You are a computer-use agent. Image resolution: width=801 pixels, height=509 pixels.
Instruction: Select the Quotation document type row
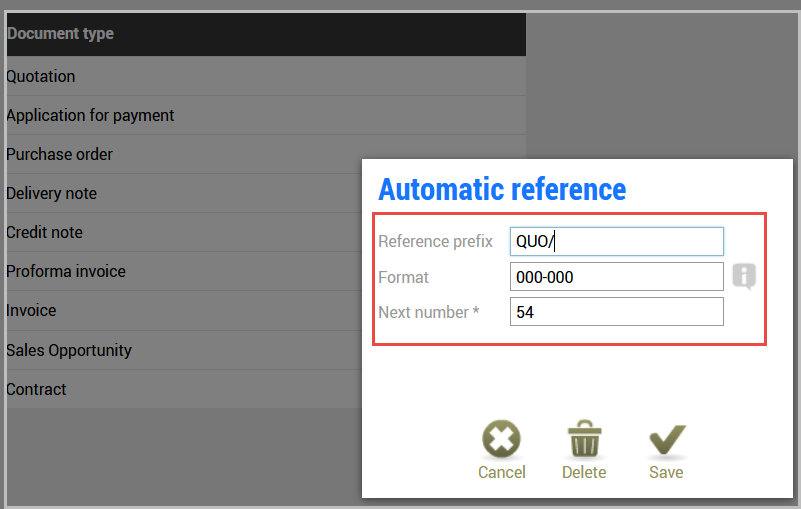tap(266, 76)
